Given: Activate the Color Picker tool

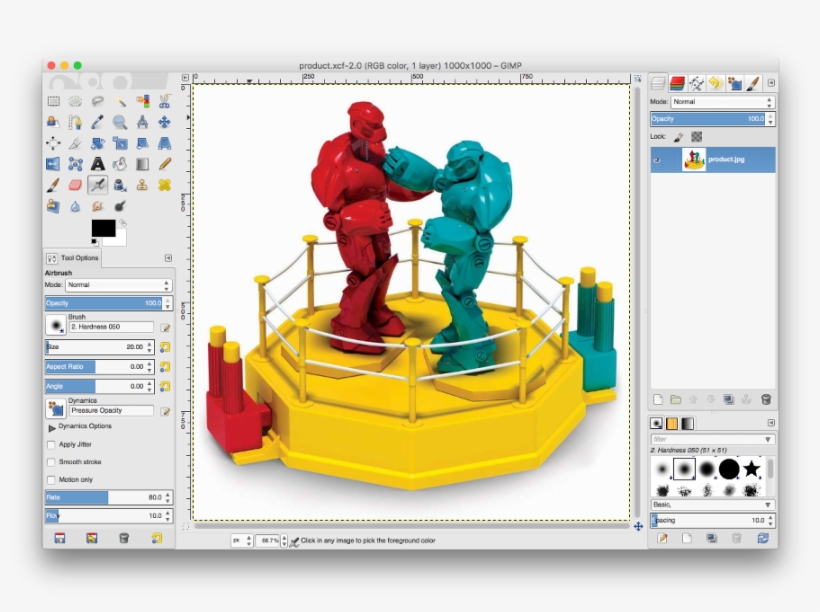Looking at the screenshot, I should (97, 122).
